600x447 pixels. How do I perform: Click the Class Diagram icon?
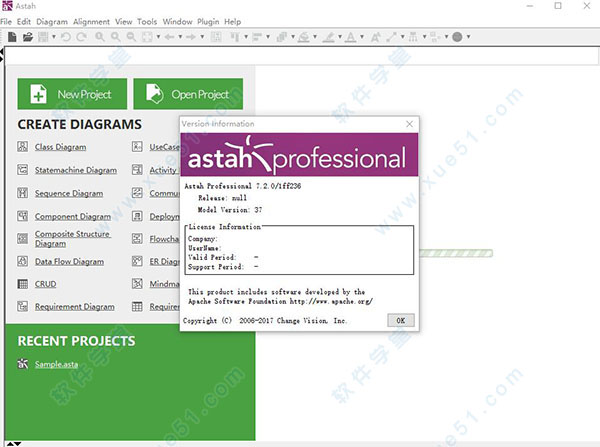click(x=24, y=147)
